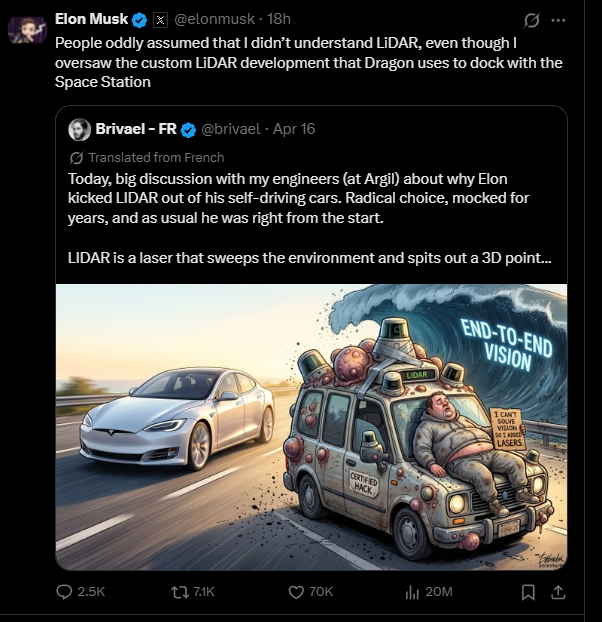Open the @elonmusk handle link
Image resolution: width=602 pixels, height=622 pixels.
[x=217, y=19]
